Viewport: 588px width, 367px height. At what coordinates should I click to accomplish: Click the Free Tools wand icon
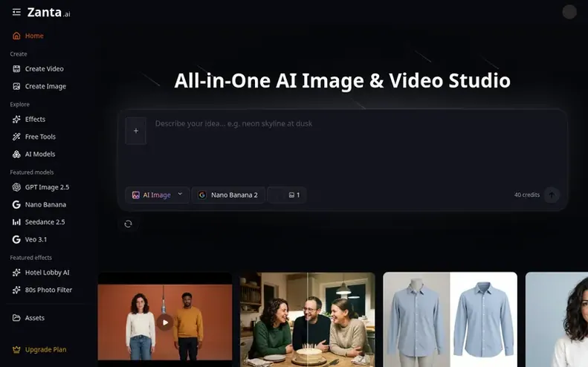pos(16,137)
